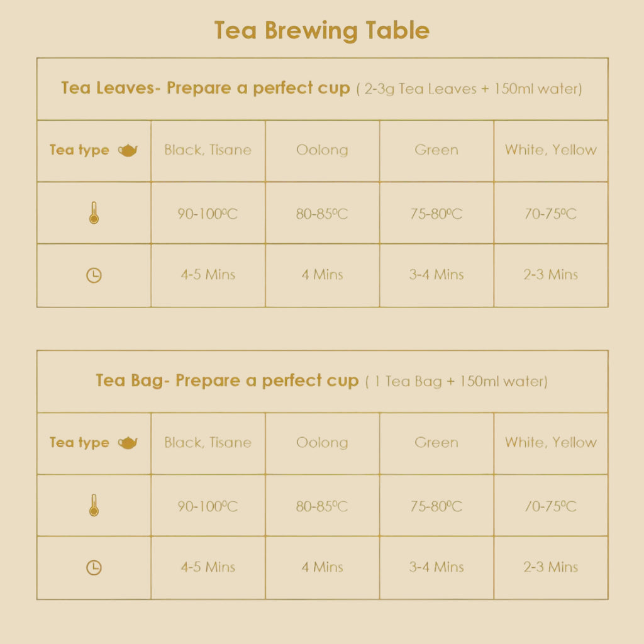The width and height of the screenshot is (644, 644).
Task: Click the teapot icon in Tea Leaves table
Action: (128, 150)
